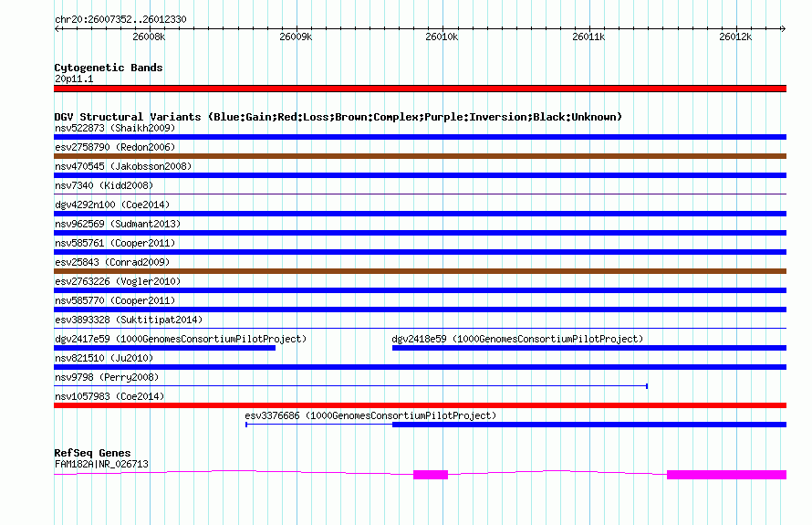Click the 26012k ruler tick label
This screenshot has width=812, height=525.
coord(735,37)
